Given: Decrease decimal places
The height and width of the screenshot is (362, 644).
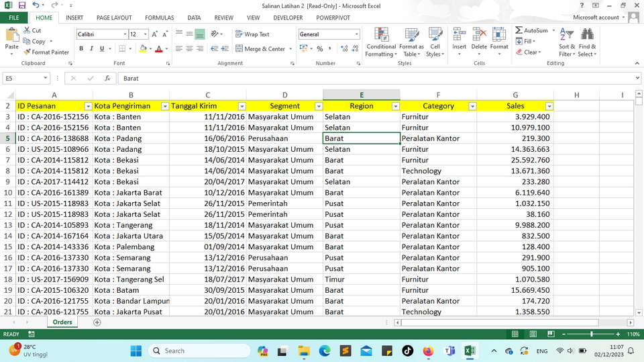Looking at the screenshot, I should tap(356, 48).
